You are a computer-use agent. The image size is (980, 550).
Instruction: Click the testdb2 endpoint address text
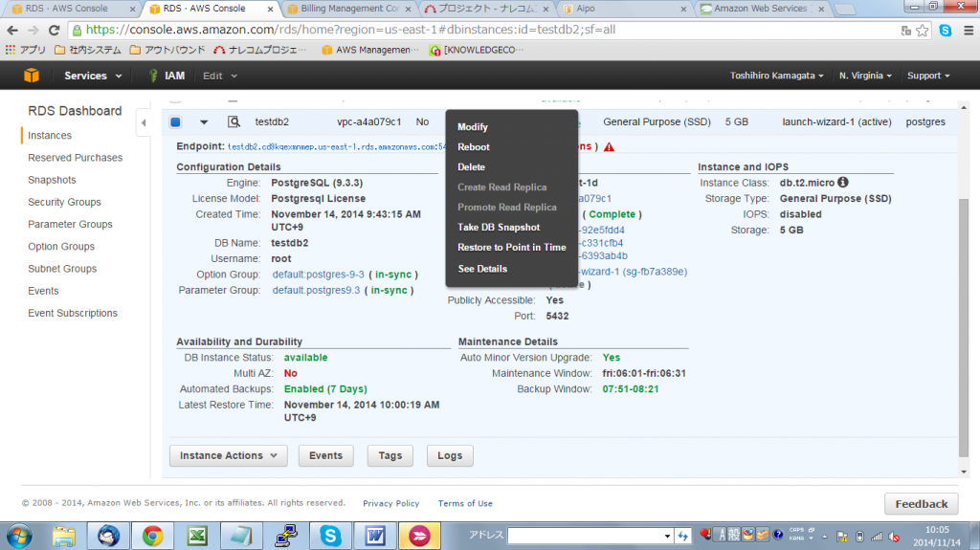tap(336, 147)
